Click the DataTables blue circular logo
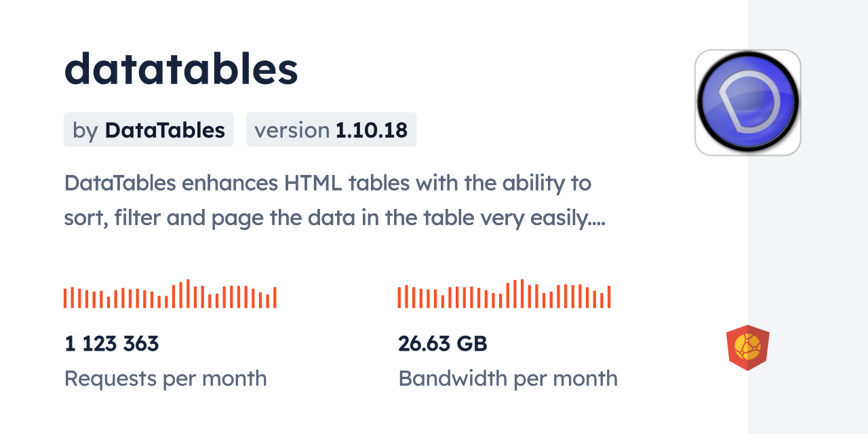868x434 pixels. (x=748, y=102)
